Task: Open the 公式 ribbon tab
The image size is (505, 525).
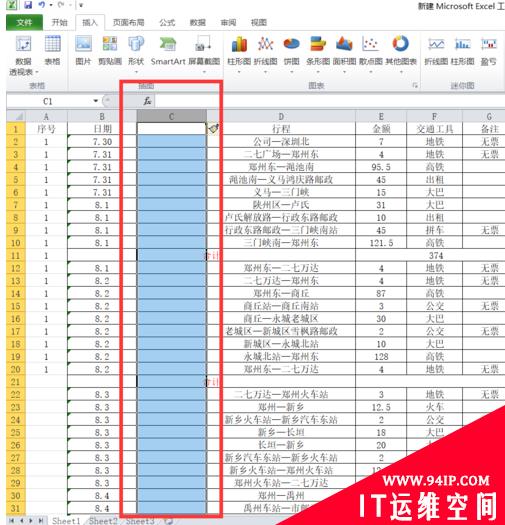Action: (167, 22)
